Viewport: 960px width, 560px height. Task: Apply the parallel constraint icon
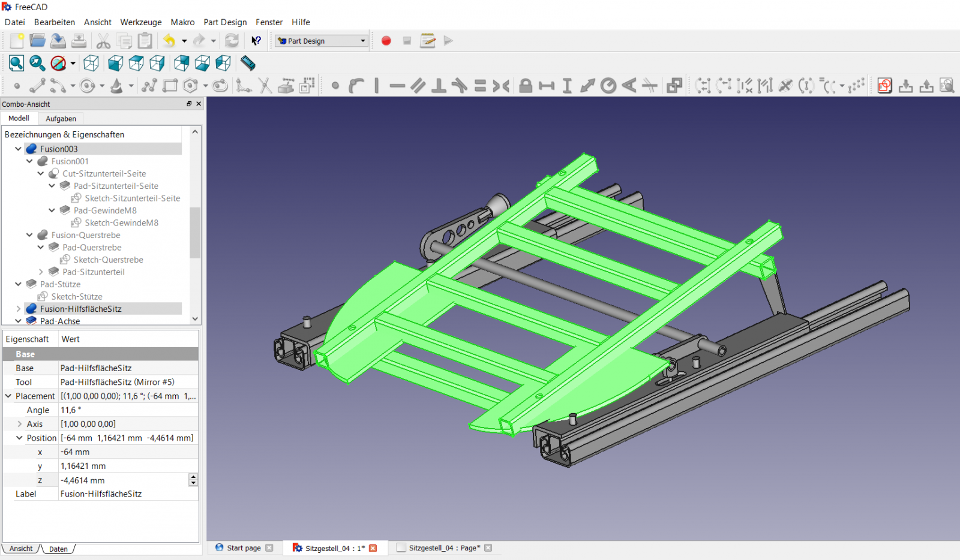[x=418, y=86]
